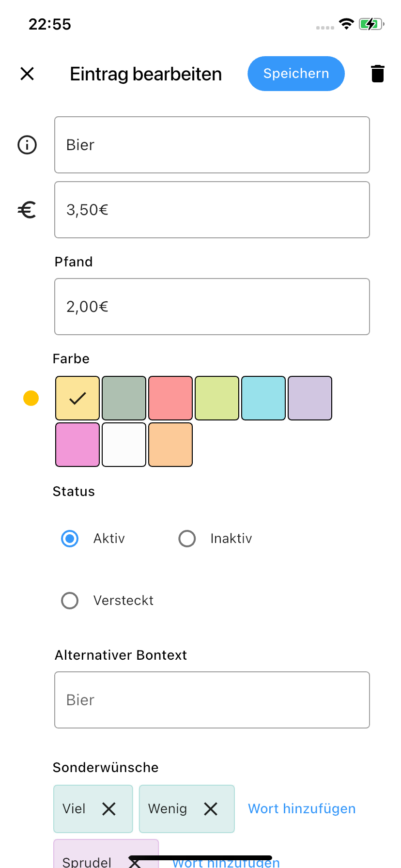Select the Aktiv status option

(x=70, y=539)
